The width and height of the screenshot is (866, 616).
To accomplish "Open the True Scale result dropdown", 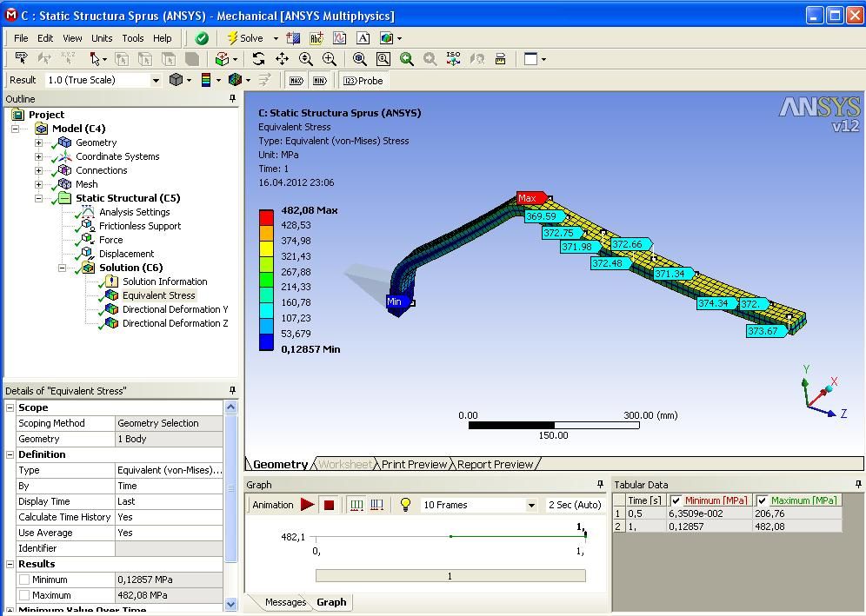I will click(156, 80).
